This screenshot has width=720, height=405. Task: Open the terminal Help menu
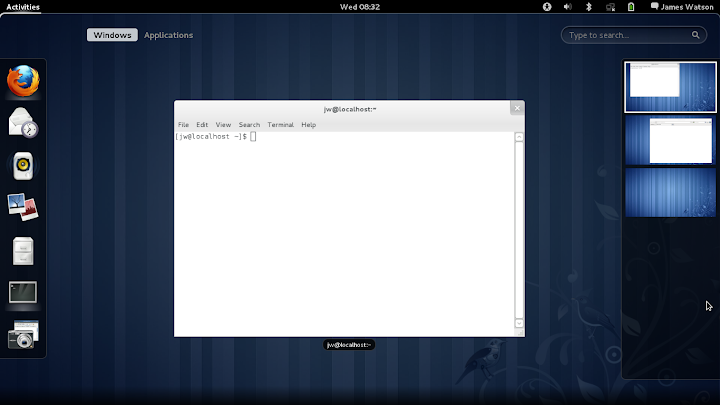pyautogui.click(x=309, y=124)
